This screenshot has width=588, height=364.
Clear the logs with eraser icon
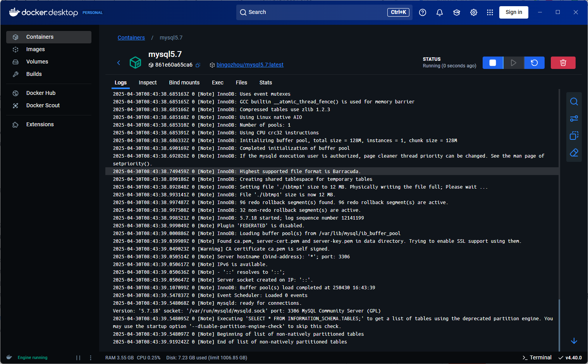click(x=574, y=153)
